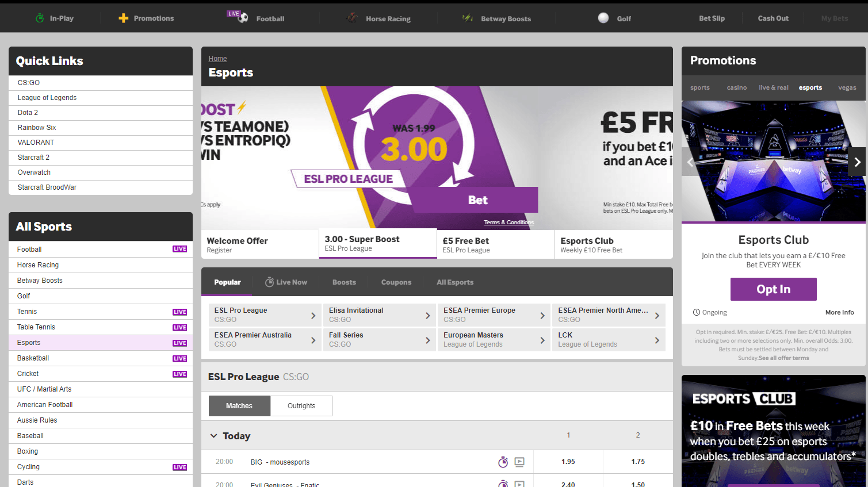Click LIVE badge next to Tennis

[179, 312]
